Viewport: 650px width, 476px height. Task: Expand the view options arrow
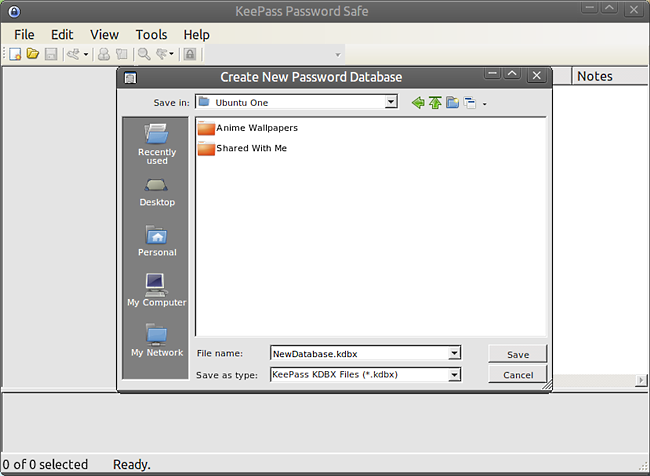coord(485,104)
